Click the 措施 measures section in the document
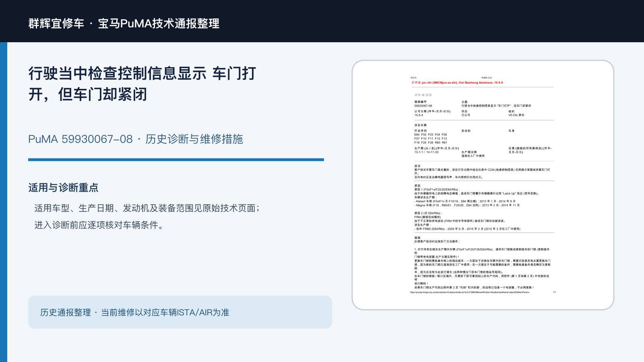The height and width of the screenshot is (362, 644). coord(482,263)
